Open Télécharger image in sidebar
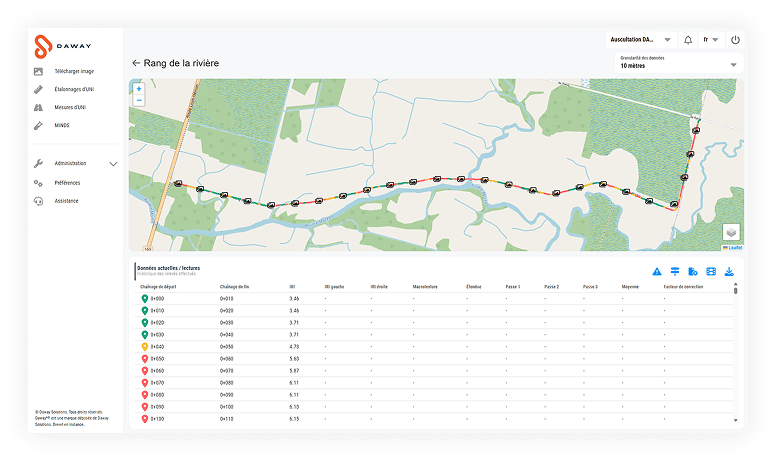Image resolution: width=776 pixels, height=461 pixels. [74, 72]
